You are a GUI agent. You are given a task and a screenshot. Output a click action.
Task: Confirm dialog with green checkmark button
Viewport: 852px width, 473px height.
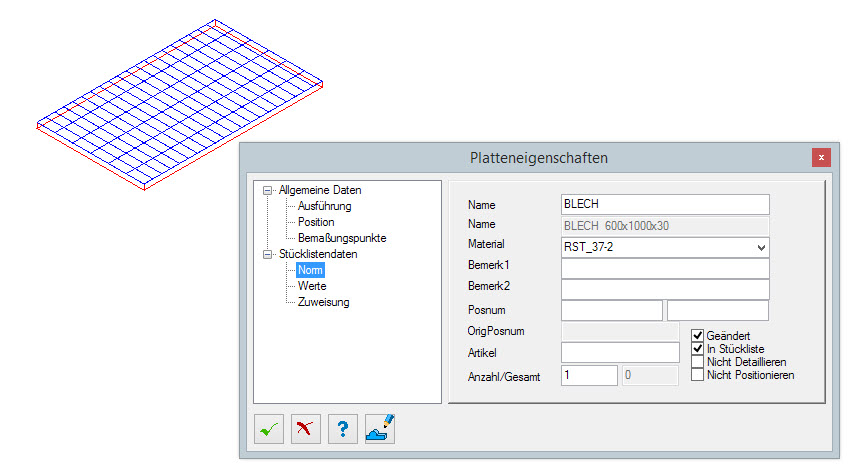[269, 429]
